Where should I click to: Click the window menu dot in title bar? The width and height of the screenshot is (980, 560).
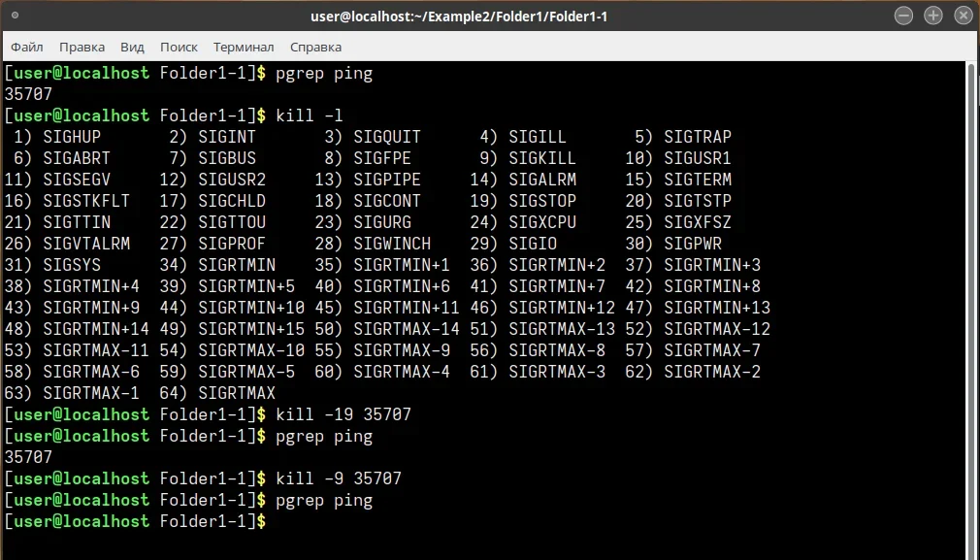coord(15,16)
